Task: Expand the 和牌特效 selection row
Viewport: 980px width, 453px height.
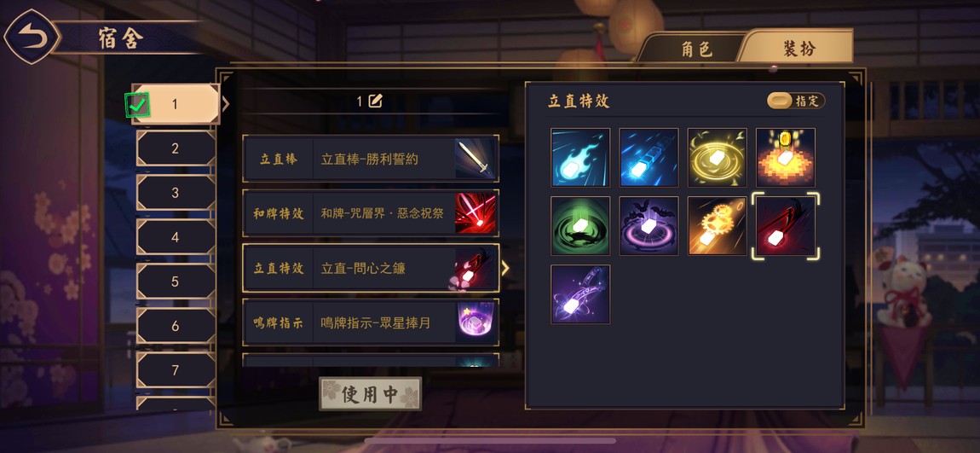Action: [x=371, y=213]
